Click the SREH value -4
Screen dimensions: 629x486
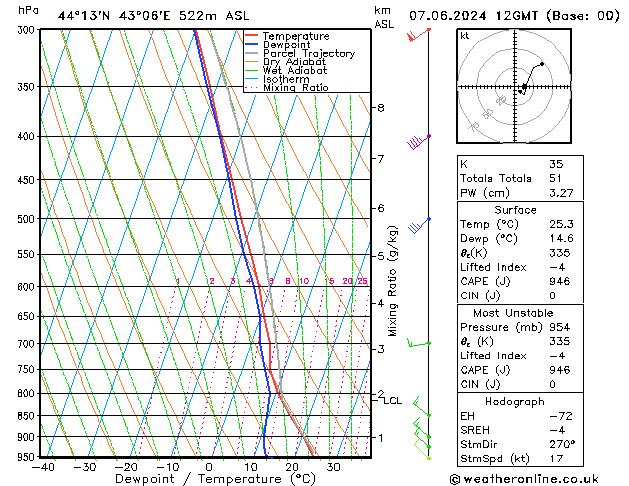pos(557,430)
